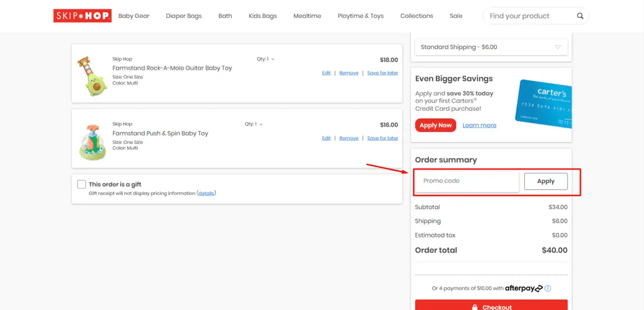Screen dimensions: 644x310
Task: Click Learn more about Carter's card
Action: 479,125
